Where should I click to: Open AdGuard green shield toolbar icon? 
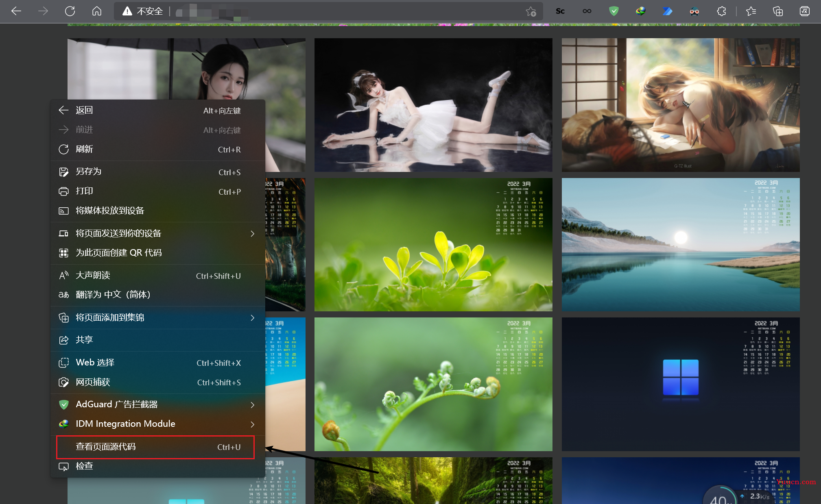pyautogui.click(x=614, y=11)
